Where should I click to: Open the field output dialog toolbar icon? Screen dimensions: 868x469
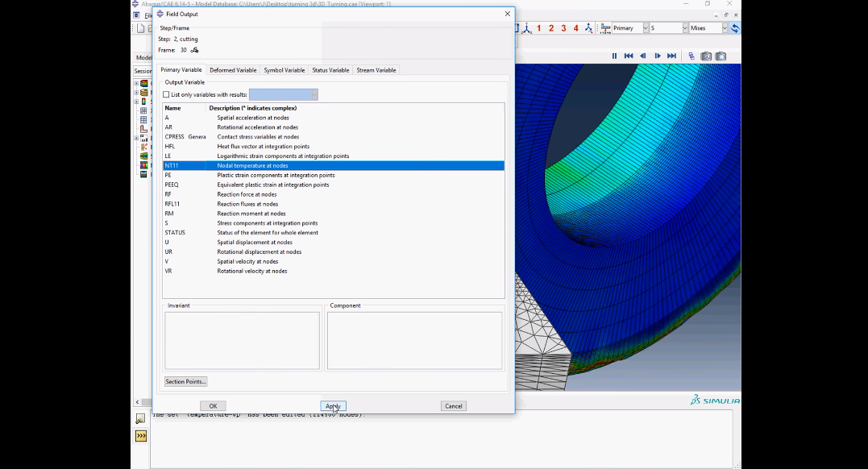click(x=605, y=28)
